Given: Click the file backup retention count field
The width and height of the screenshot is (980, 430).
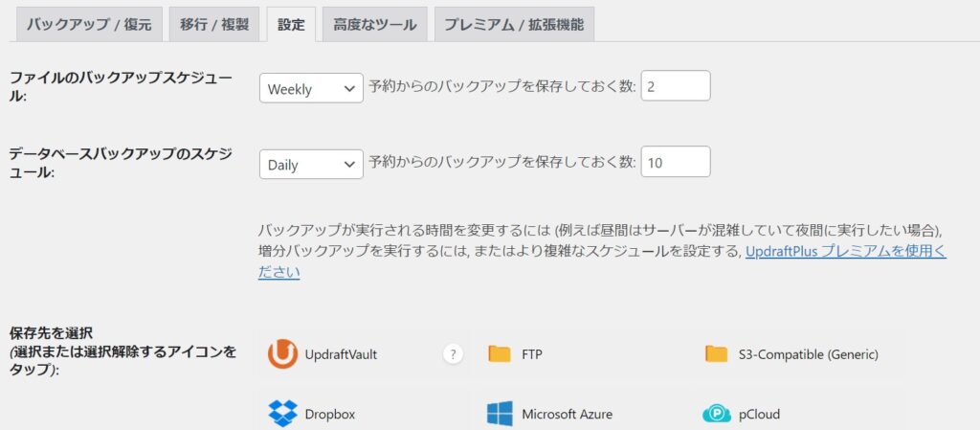Looking at the screenshot, I should tap(676, 86).
